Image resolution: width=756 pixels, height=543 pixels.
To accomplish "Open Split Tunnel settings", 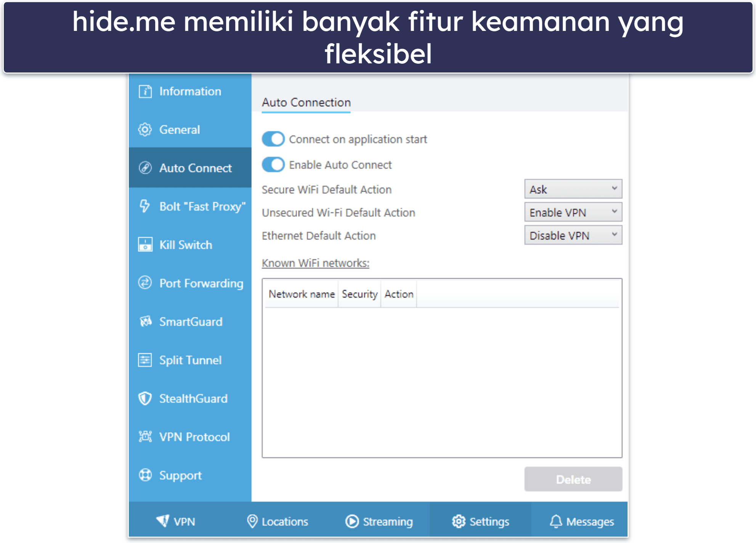I will [190, 360].
